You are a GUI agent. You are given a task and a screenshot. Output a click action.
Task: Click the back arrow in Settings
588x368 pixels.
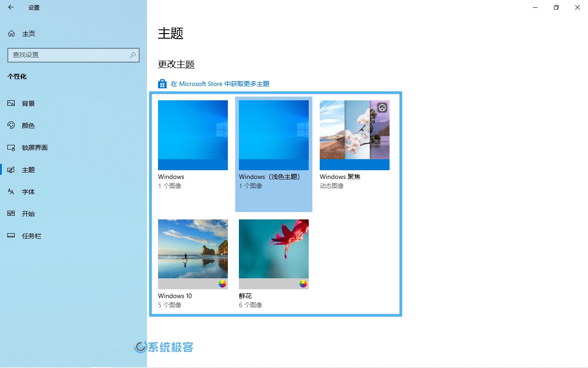pos(11,7)
